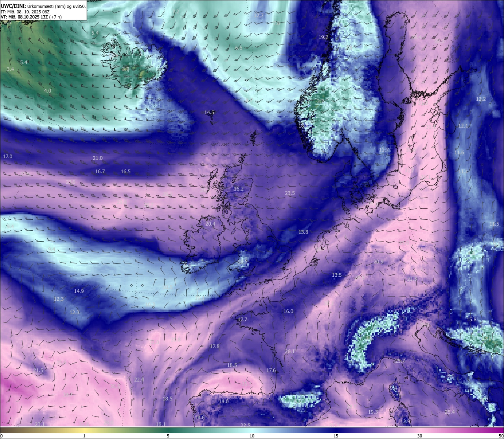Click the 21.5 value in the lower left

[38, 370]
